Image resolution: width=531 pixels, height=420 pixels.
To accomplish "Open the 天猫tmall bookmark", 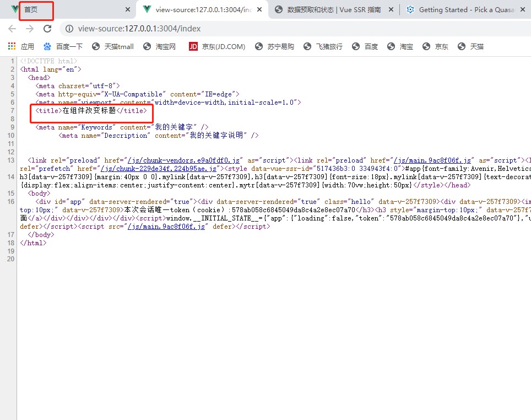I will click(x=113, y=46).
